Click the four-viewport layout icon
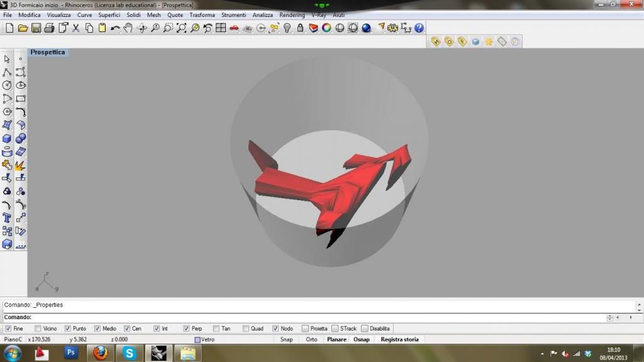644x362 pixels. 221,28
